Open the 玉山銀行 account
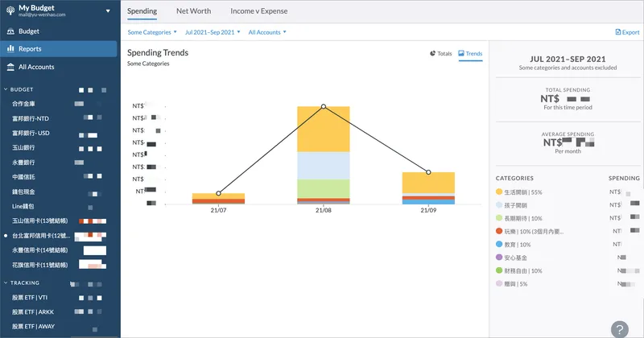Viewport: 644px width, 338px height. (24, 148)
